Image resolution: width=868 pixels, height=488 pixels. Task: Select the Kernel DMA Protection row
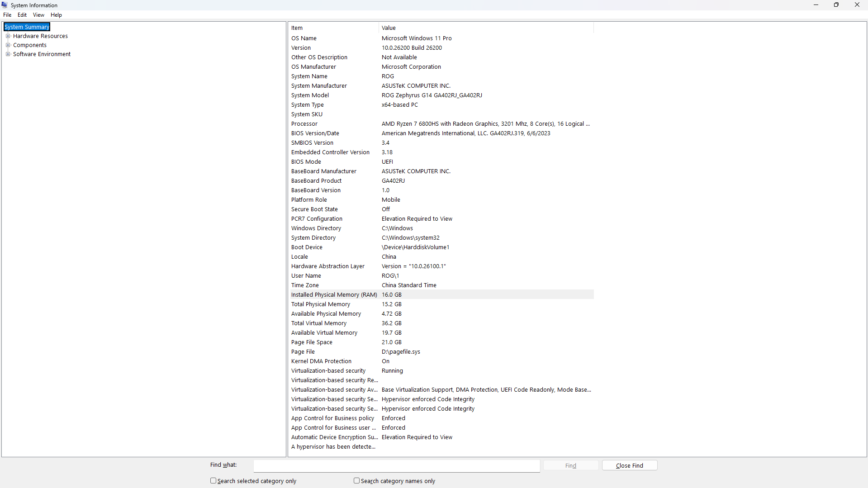[441, 361]
